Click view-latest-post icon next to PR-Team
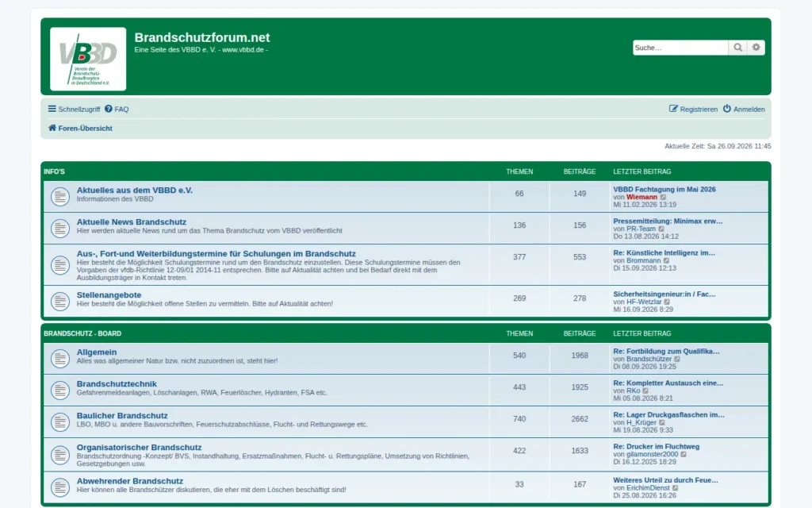812x508 pixels. 661,229
